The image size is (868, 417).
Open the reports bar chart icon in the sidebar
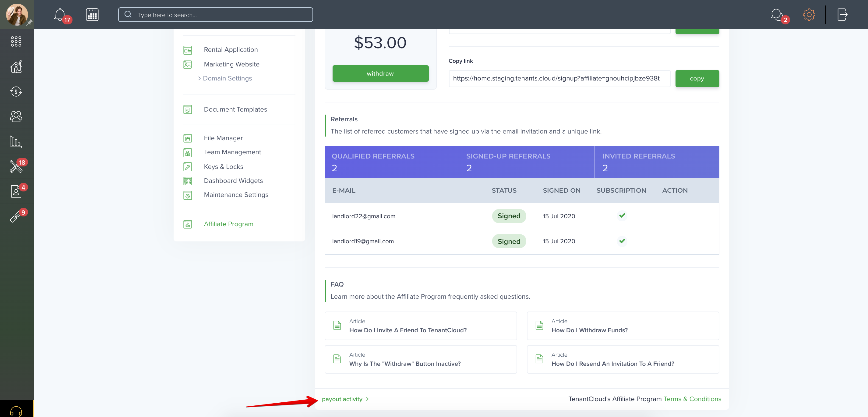coord(16,141)
